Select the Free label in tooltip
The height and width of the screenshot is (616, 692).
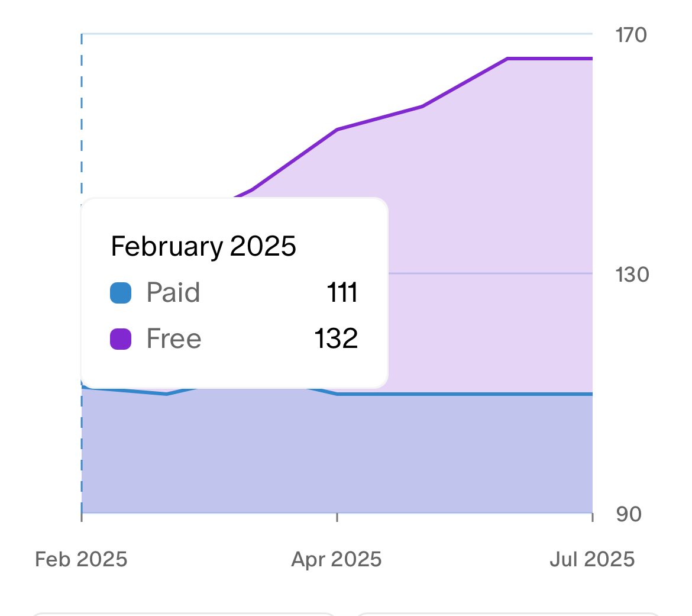coord(174,339)
